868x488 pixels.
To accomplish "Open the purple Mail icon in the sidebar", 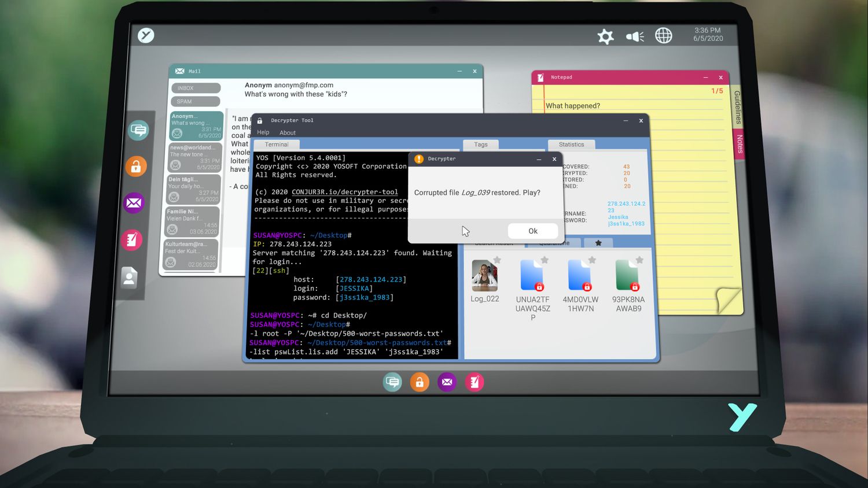I will 134,203.
